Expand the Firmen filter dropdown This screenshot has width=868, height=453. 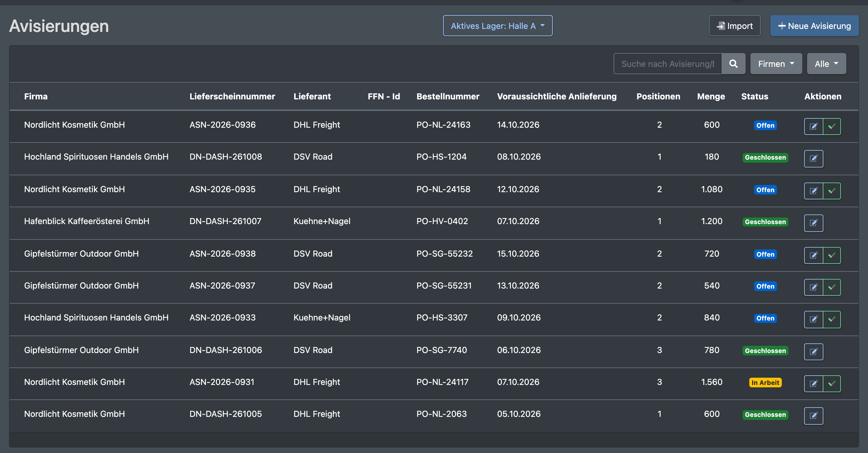[x=776, y=64]
